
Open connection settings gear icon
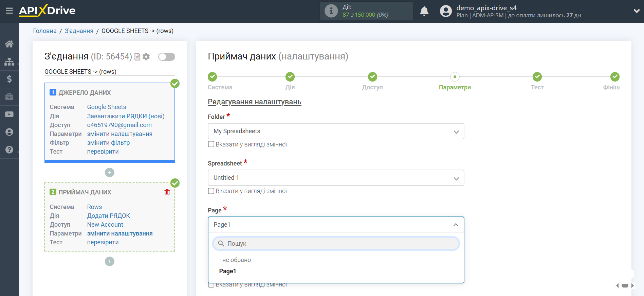point(146,57)
